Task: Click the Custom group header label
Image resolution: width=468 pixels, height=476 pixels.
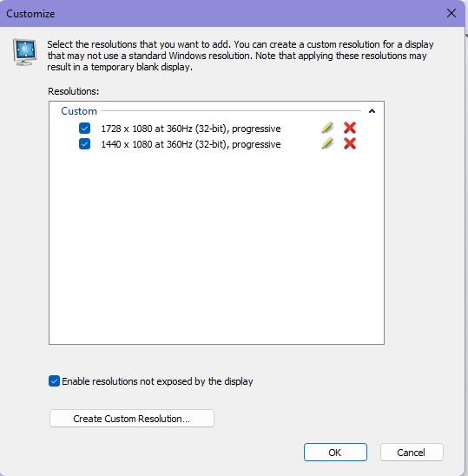Action: [x=79, y=111]
